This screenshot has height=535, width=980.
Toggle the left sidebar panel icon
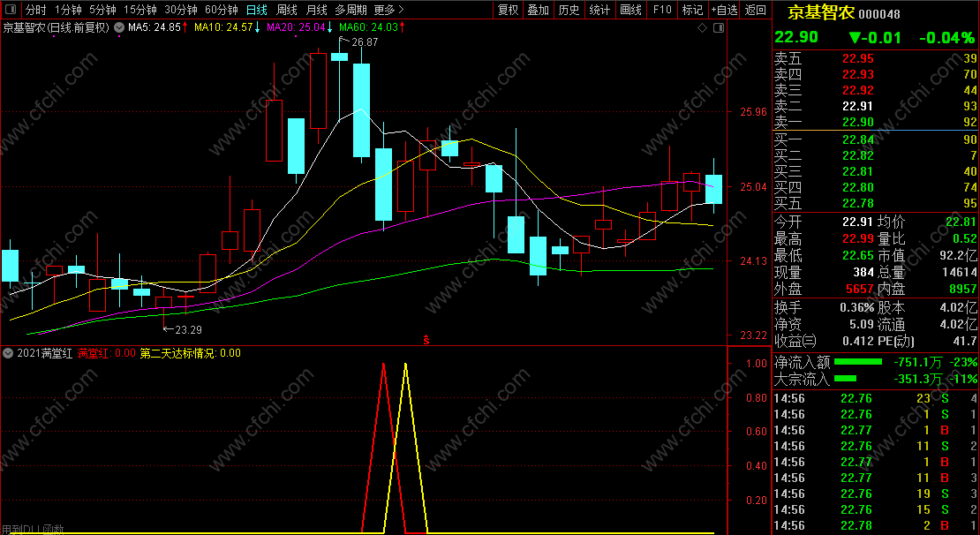click(x=11, y=10)
